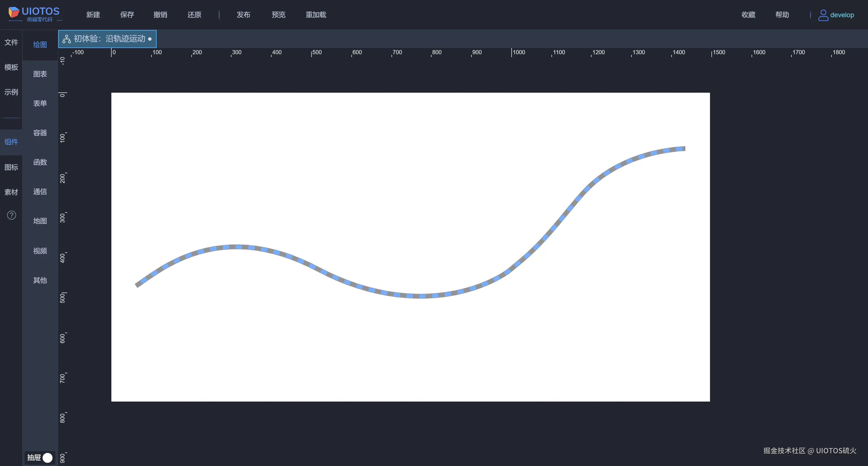Select the 表单 component category
Screen dimensions: 868x466
click(x=40, y=103)
